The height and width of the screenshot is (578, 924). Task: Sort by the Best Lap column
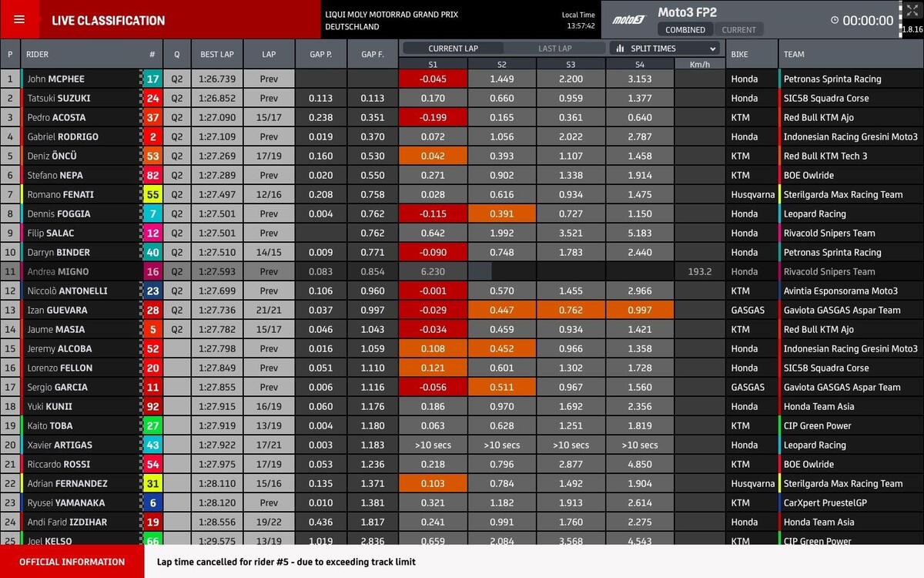tap(216, 54)
